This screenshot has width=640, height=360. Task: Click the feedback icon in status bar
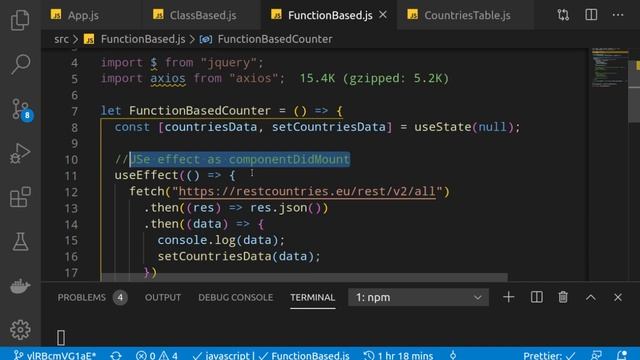pos(597,355)
